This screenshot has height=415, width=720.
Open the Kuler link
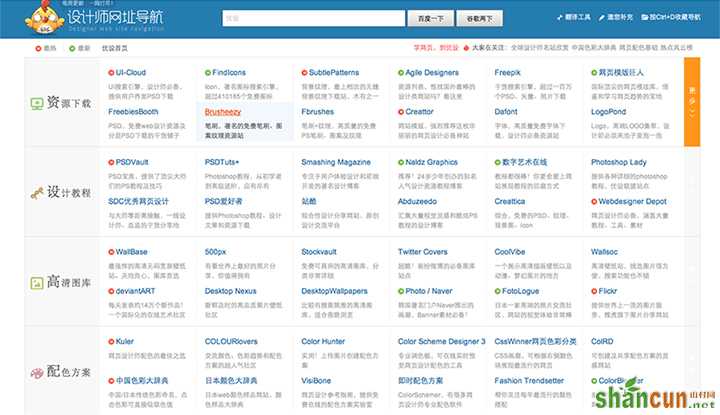coord(124,342)
